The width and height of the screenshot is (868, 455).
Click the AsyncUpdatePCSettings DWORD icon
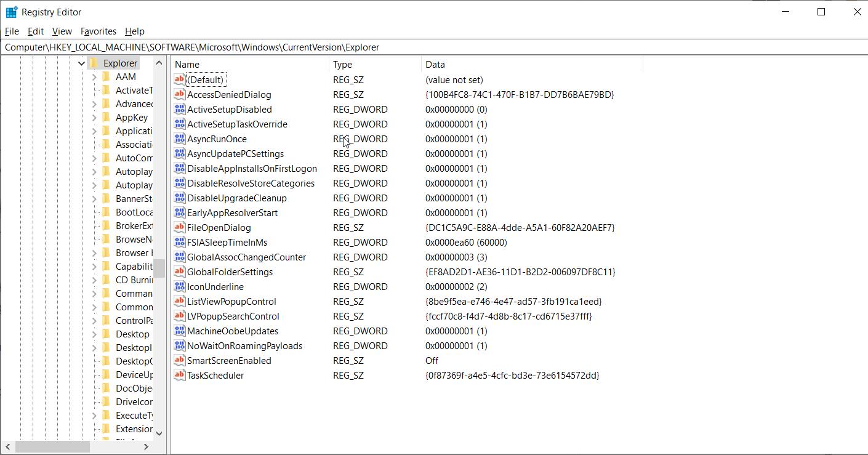coord(179,153)
